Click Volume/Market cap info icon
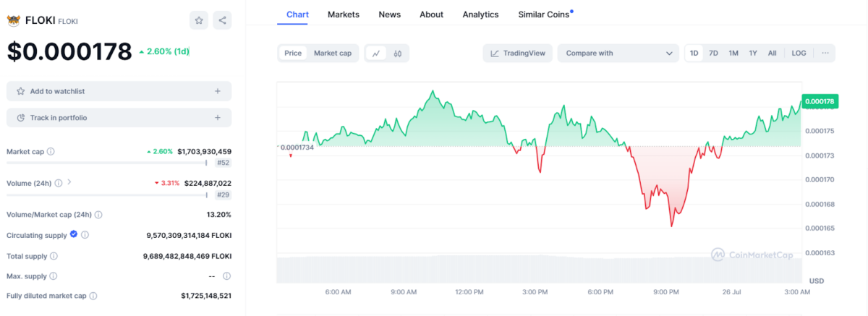Screen dimensions: 868x316 98,215
